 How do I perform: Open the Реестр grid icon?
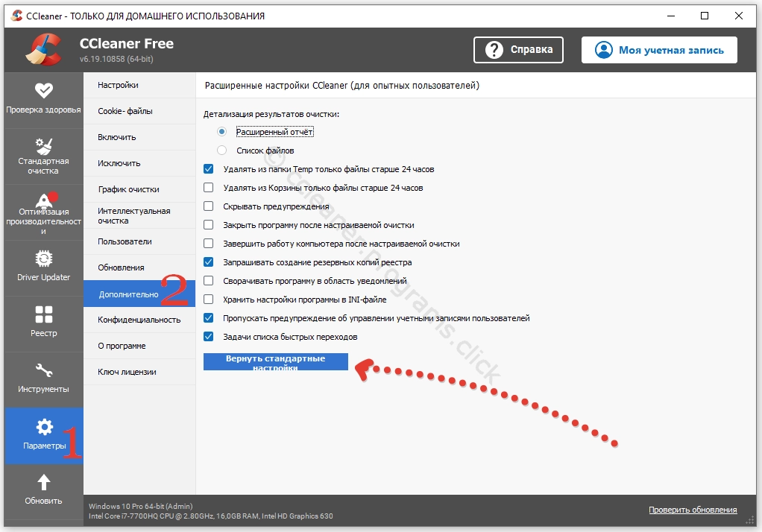coord(43,314)
